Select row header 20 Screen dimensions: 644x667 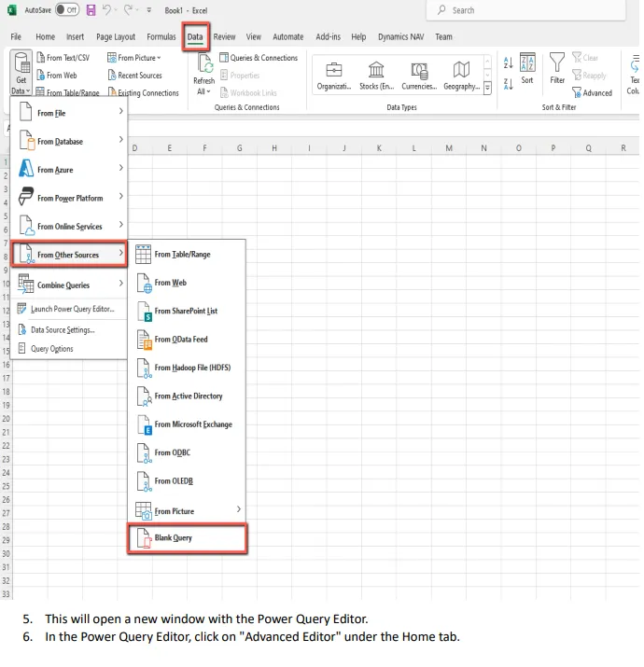click(x=6, y=419)
